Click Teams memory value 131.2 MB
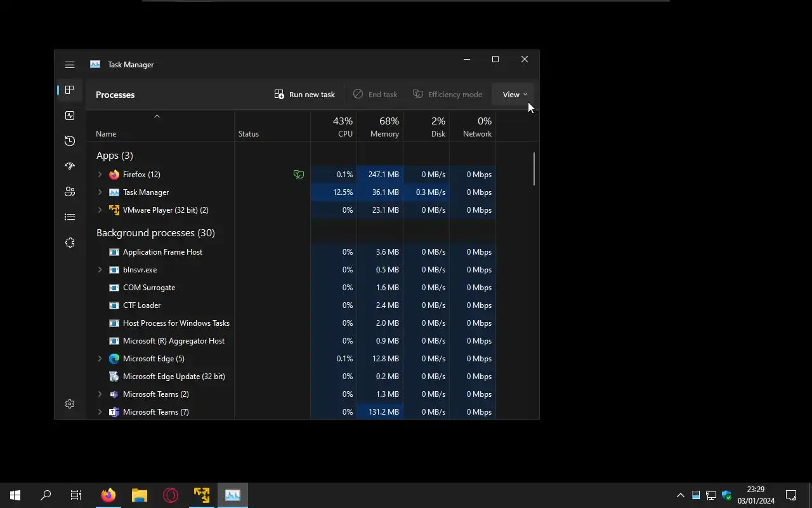Viewport: 812px width, 508px height. [x=383, y=411]
